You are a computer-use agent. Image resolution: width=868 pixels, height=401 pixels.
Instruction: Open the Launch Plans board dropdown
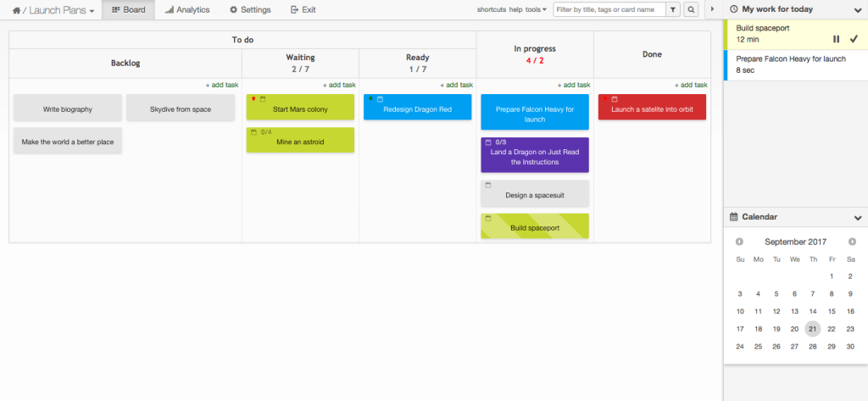[x=61, y=10]
